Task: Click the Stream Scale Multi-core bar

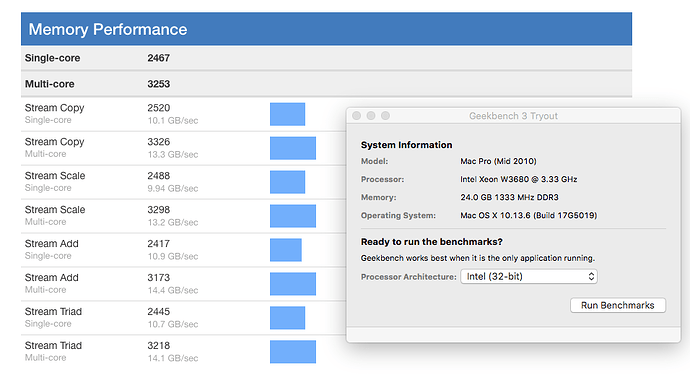Action: [x=293, y=216]
